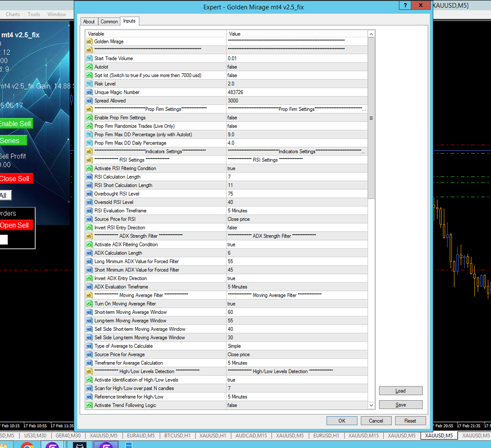Toggle Activate ADX Filtering Condition value
The width and height of the screenshot is (491, 448).
297,244
